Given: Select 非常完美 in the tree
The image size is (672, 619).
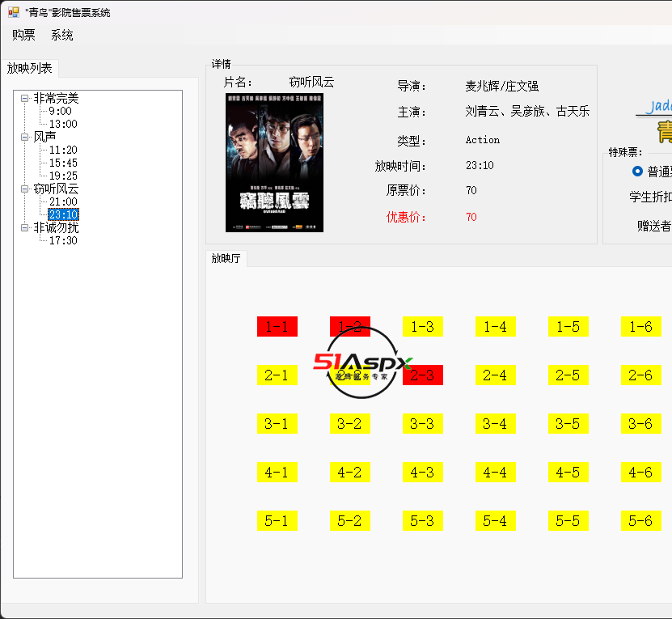Looking at the screenshot, I should (x=56, y=98).
